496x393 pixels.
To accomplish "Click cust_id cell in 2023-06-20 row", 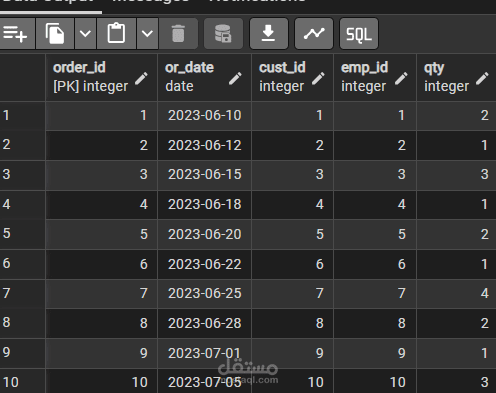I will [x=292, y=234].
